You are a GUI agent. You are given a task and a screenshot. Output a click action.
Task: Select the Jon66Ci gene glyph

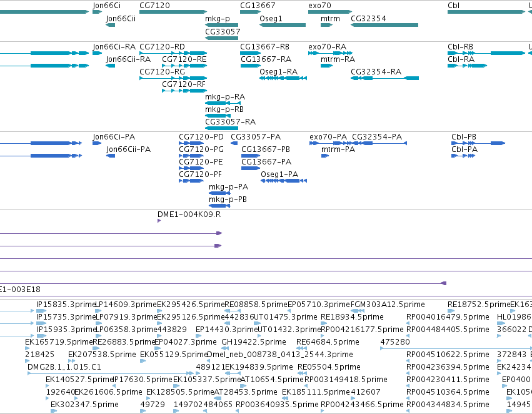click(x=97, y=12)
